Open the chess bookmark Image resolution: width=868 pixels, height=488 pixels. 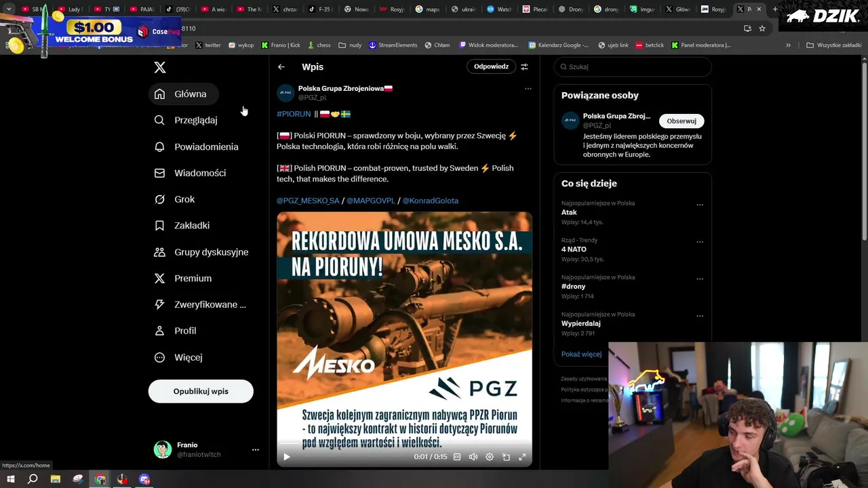click(319, 45)
